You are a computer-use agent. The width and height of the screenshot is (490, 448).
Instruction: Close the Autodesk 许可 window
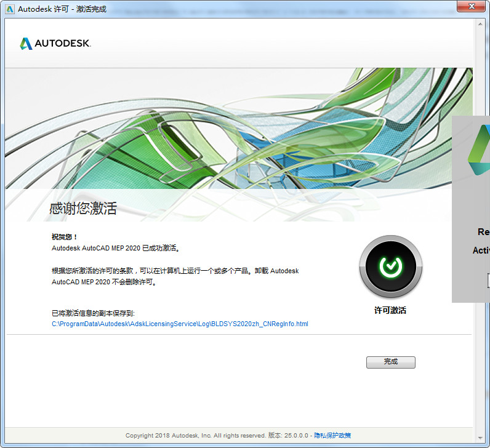(472, 6)
